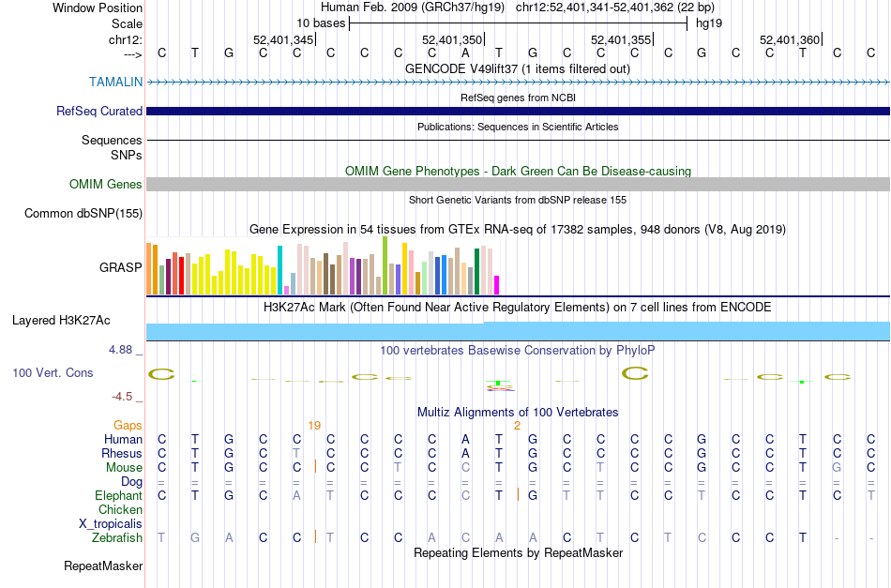891x588 pixels.
Task: Open the Layered H3K27Ac track label
Action: point(61,320)
